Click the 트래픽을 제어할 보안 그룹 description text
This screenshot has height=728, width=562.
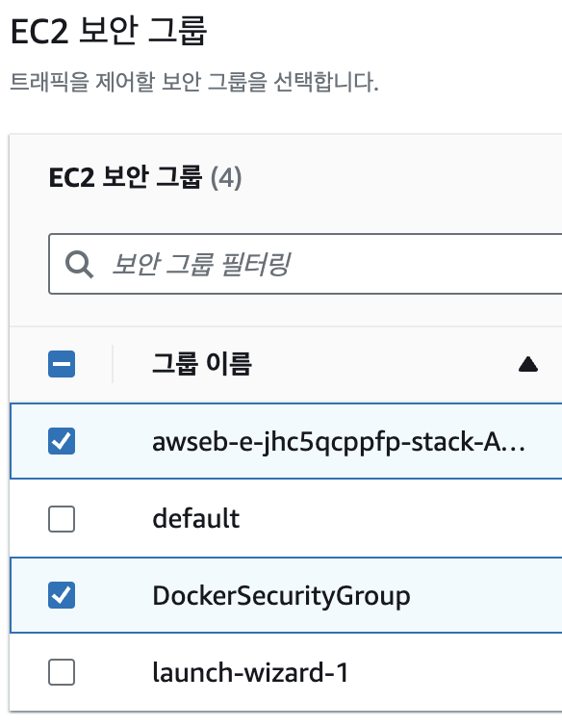(x=194, y=82)
